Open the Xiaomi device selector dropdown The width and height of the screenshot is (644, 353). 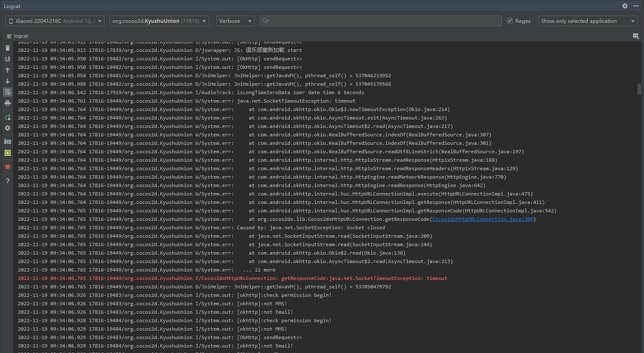(x=55, y=21)
